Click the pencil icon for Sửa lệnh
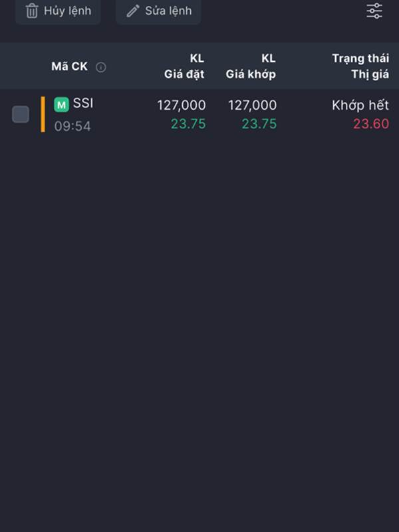Screen dimensions: 399x532 pyautogui.click(x=133, y=11)
